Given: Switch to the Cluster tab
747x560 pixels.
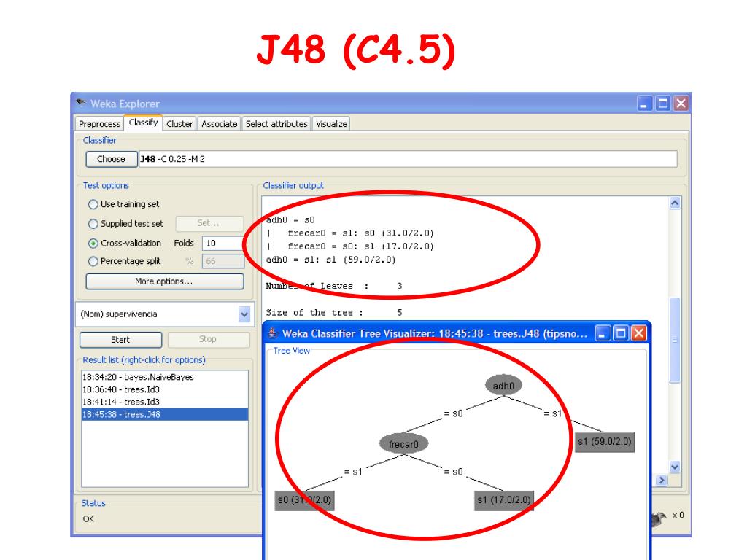Looking at the screenshot, I should click(x=179, y=124).
